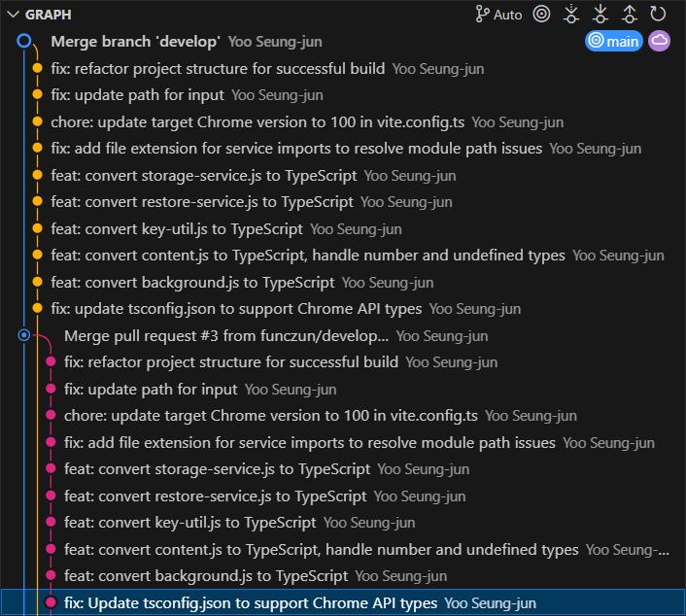Select first feat: convert restore-service.js commit
The width and height of the screenshot is (686, 616).
pos(343,202)
